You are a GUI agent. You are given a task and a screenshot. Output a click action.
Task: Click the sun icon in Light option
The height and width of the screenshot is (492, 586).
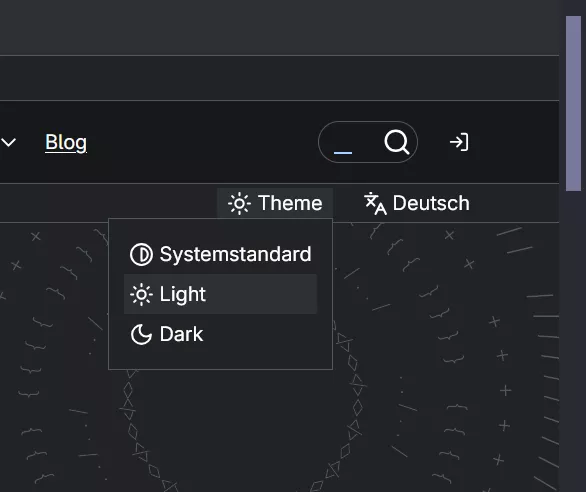(x=141, y=295)
